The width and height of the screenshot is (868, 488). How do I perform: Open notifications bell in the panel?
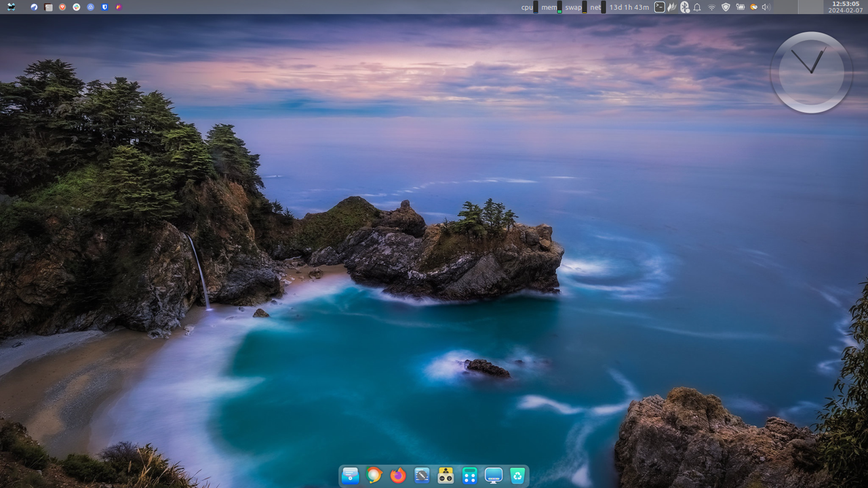(697, 7)
